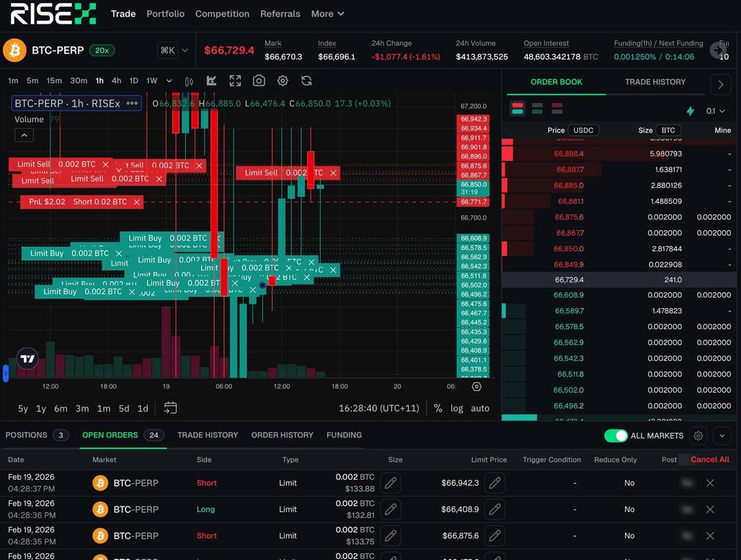Expand the market list chevron next to ⌘K
The image size is (741, 560).
pyautogui.click(x=185, y=51)
